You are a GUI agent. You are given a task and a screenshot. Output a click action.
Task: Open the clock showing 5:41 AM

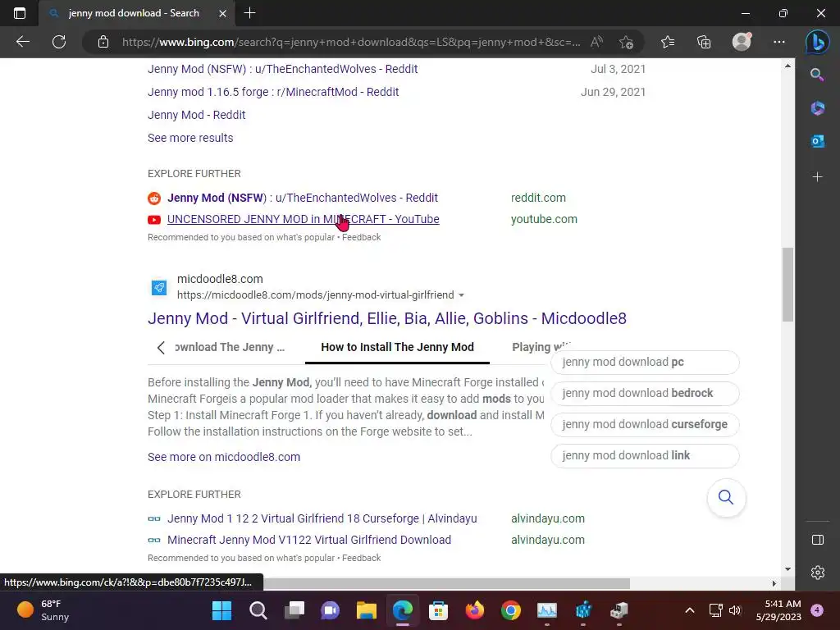point(778,610)
